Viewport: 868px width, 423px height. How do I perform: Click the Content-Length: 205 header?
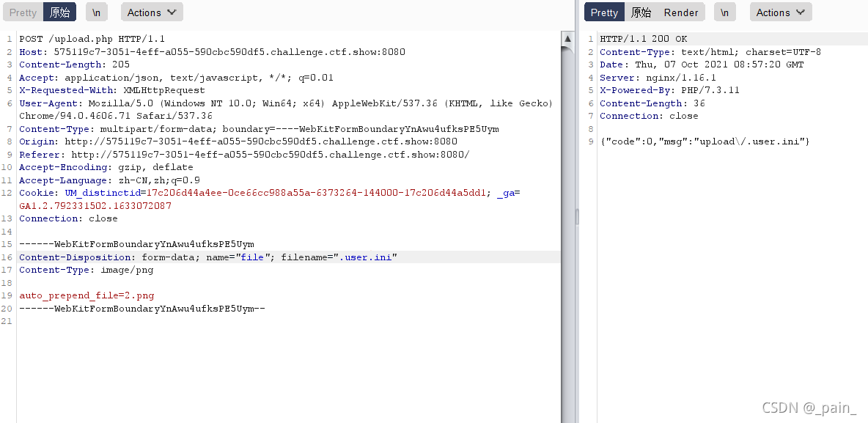75,65
